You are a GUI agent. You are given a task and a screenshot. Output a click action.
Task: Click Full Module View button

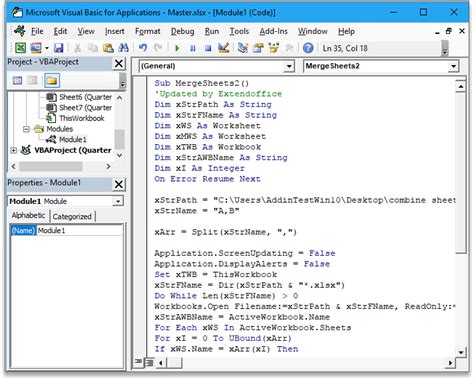(150, 362)
